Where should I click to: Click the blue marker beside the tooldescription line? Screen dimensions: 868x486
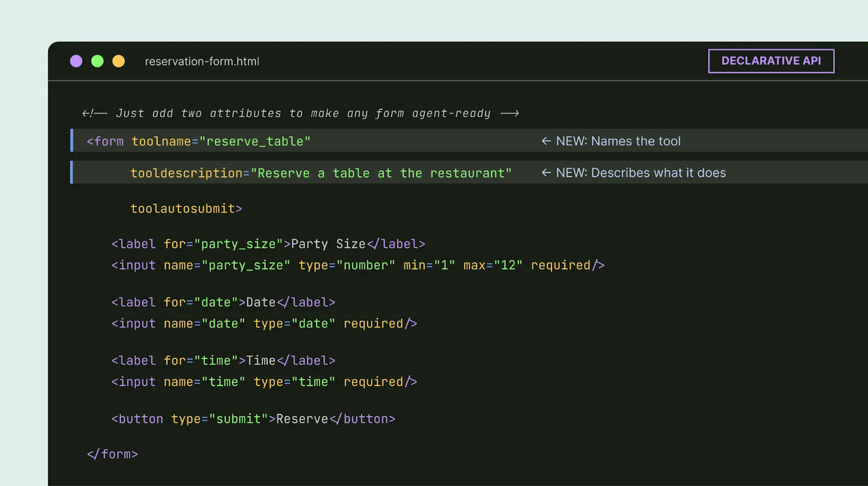pos(72,172)
